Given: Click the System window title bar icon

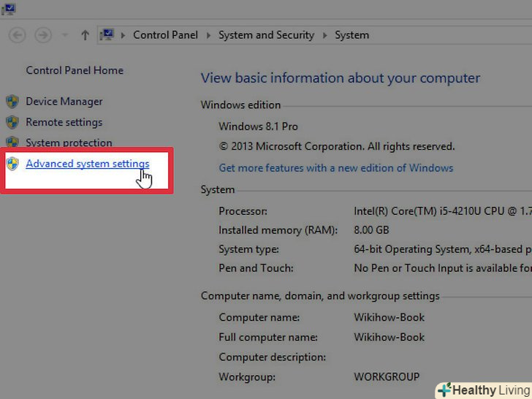Looking at the screenshot, I should (x=8, y=9).
